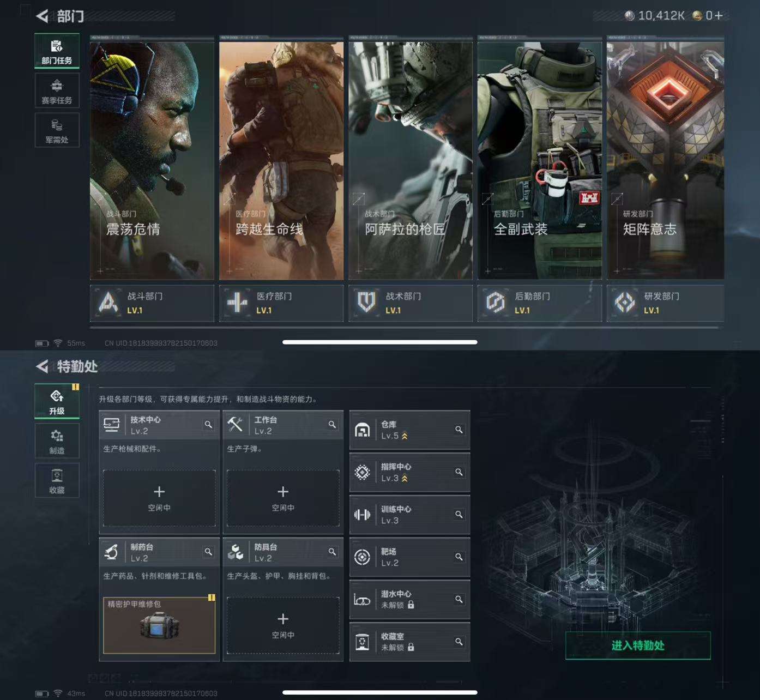Click the 战斗部门 emblem icon

pyautogui.click(x=108, y=303)
